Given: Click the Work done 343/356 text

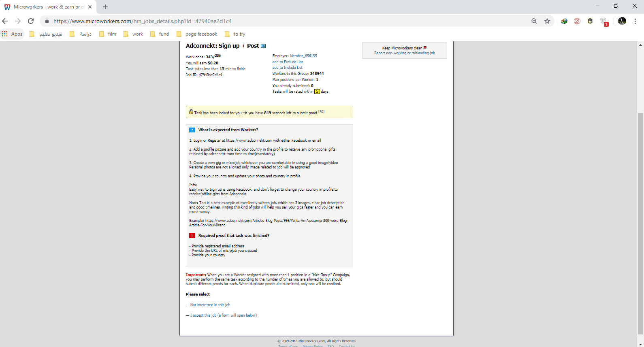Looking at the screenshot, I should point(203,57).
